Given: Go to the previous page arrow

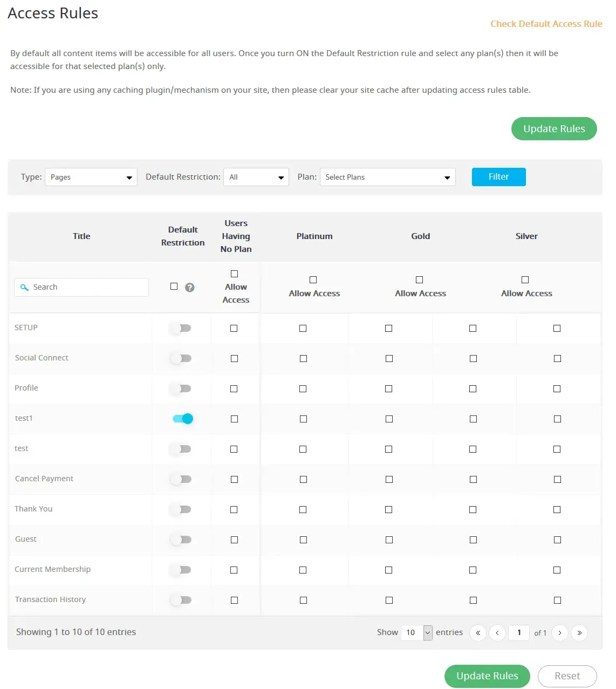Looking at the screenshot, I should [x=497, y=633].
